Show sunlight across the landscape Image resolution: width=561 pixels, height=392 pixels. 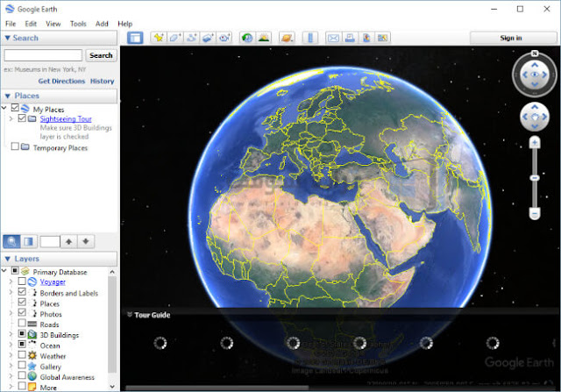(x=264, y=38)
